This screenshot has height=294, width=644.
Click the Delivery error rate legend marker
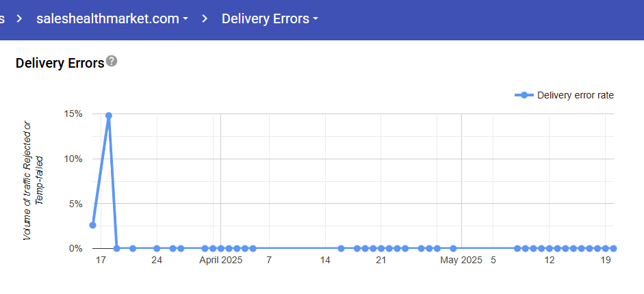coord(524,96)
